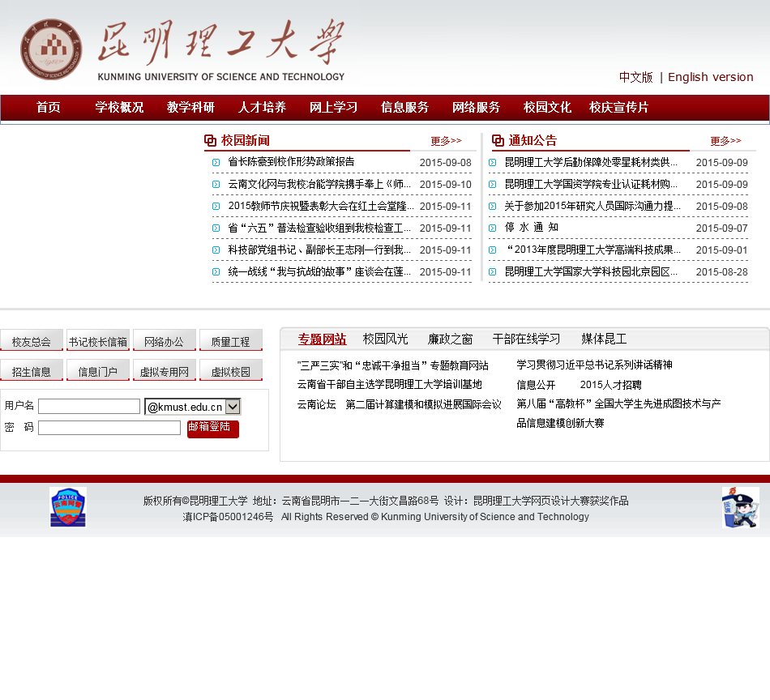Viewport: 770px width, 700px height.
Task: Open 首页 in the navigation bar
Action: pos(48,107)
